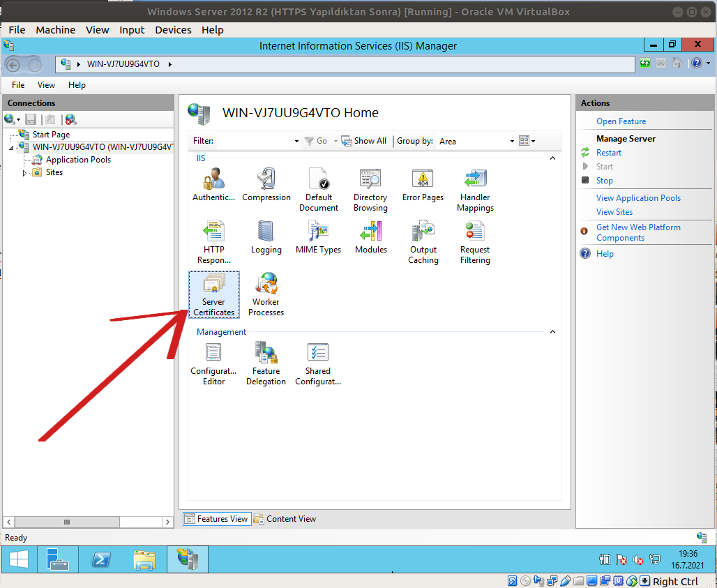Click the Connections horizontal scrollbar thumb
717x588 pixels.
(67, 522)
